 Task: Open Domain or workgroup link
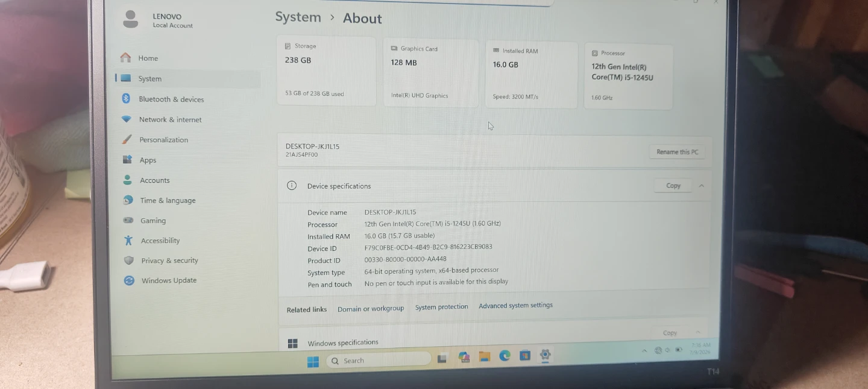pos(371,308)
